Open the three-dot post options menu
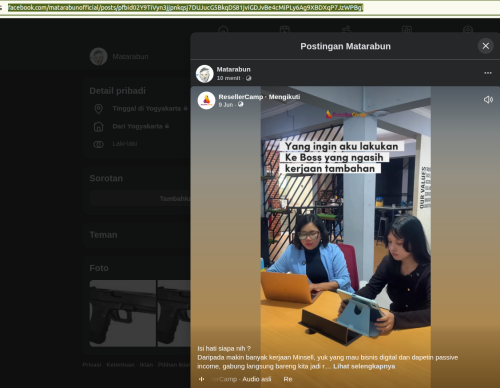Screen dimensions: 500x388 488,73
